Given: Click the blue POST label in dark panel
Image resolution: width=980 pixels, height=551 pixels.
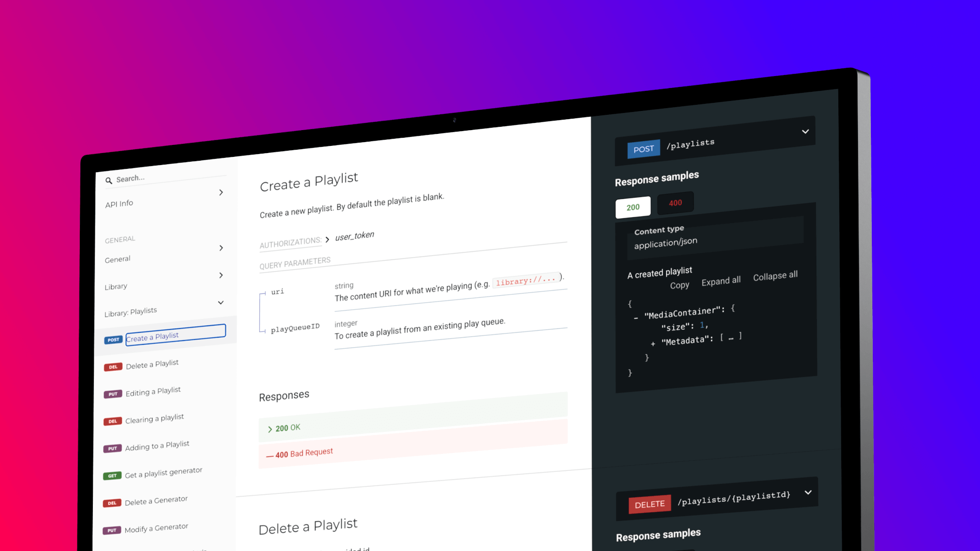Looking at the screenshot, I should pyautogui.click(x=643, y=149).
